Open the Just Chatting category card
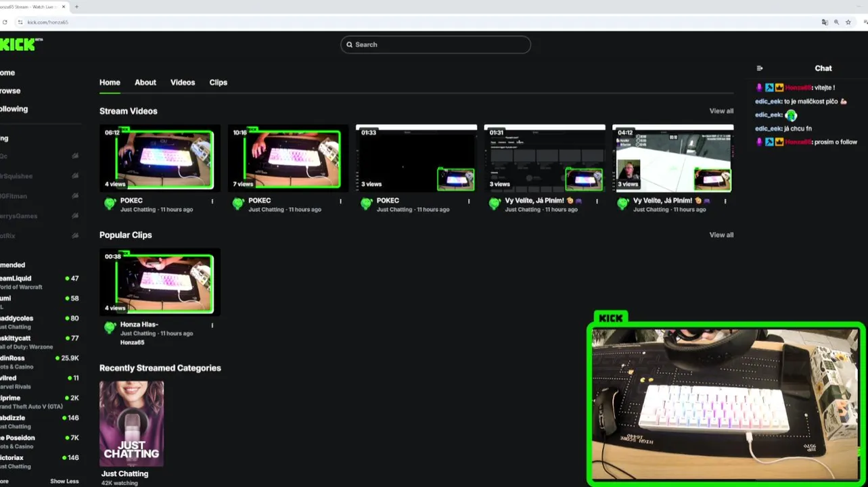 click(x=131, y=423)
